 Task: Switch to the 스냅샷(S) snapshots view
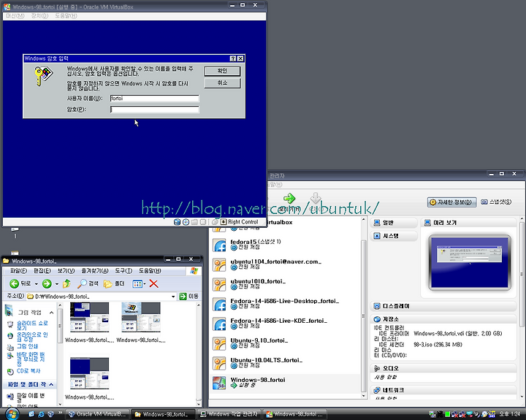click(x=496, y=202)
